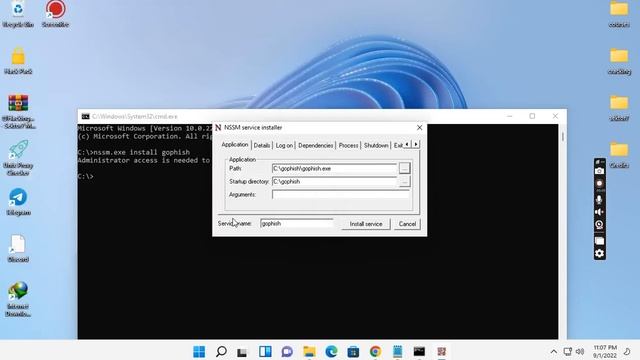640x360 pixels.
Task: Start recording from the floating recorder bar
Action: tap(599, 184)
